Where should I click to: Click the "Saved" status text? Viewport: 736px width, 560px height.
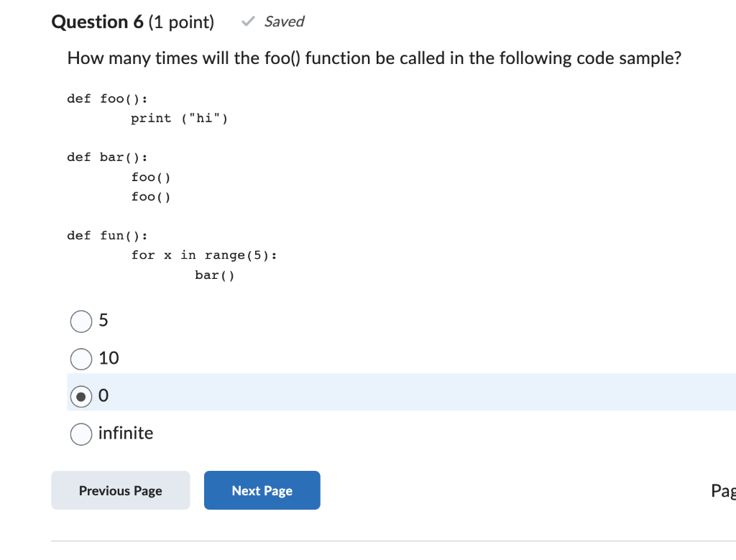285,22
